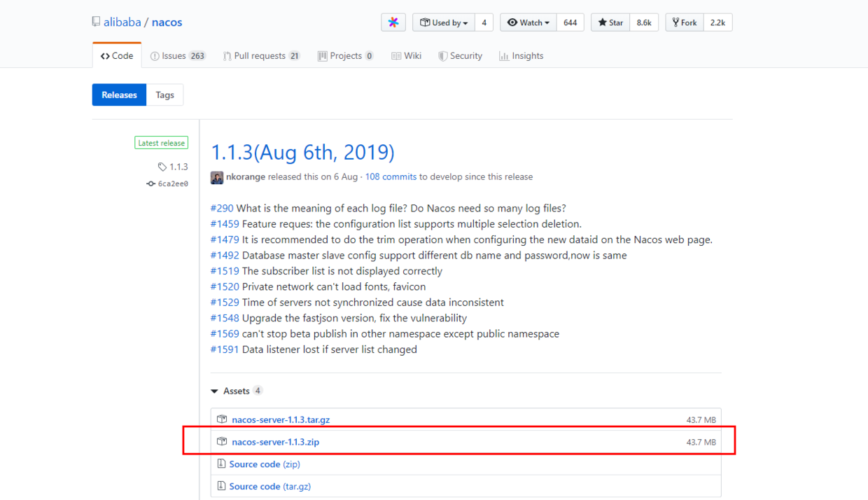The image size is (868, 500).
Task: Open the Insights tab
Action: pyautogui.click(x=521, y=56)
